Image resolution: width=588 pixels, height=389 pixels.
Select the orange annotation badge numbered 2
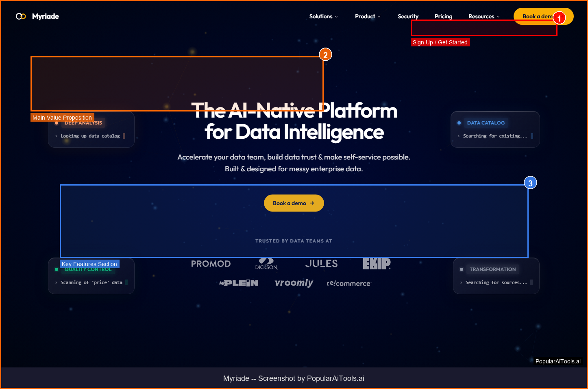(x=325, y=55)
